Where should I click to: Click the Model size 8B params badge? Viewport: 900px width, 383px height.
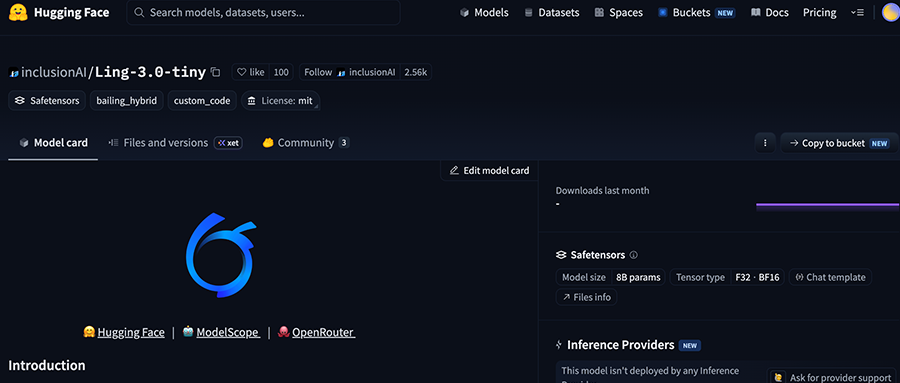pos(611,277)
